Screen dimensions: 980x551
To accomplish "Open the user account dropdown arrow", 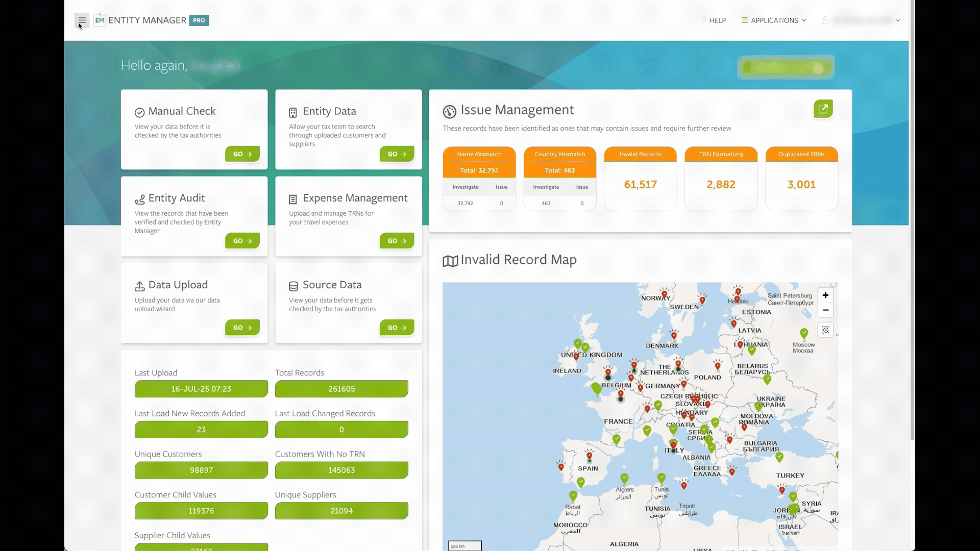I will point(898,20).
